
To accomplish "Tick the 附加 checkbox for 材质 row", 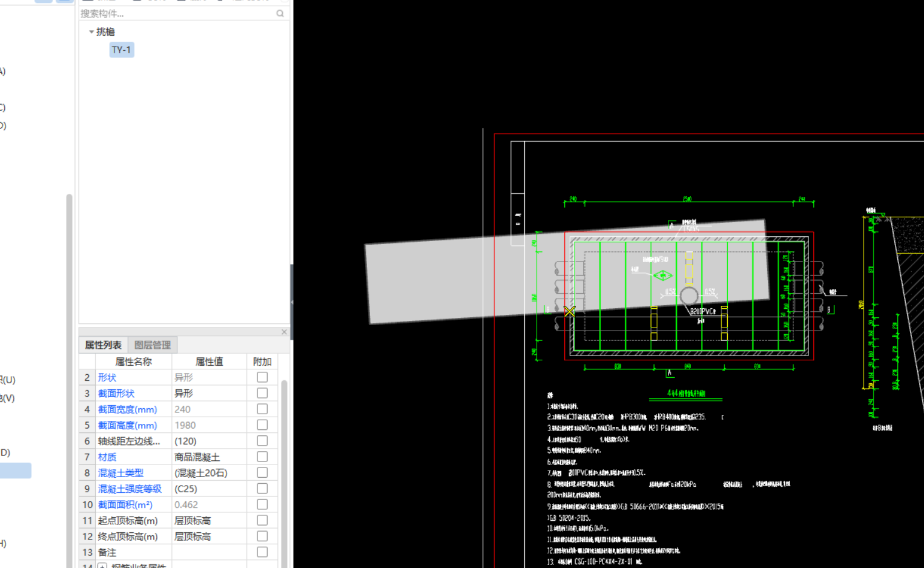I will [x=262, y=457].
